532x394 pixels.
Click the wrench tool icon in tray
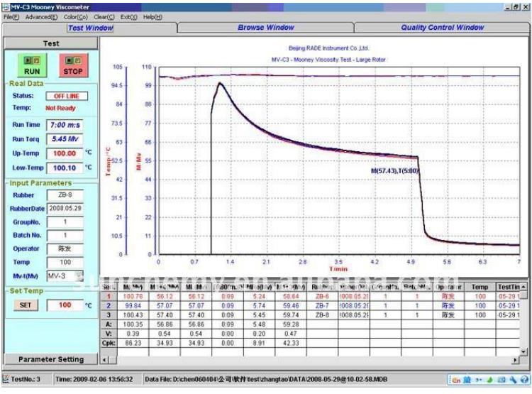(514, 380)
